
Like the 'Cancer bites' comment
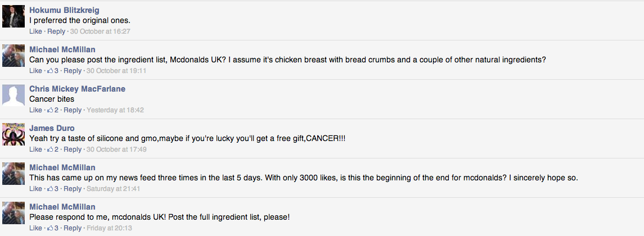point(36,110)
